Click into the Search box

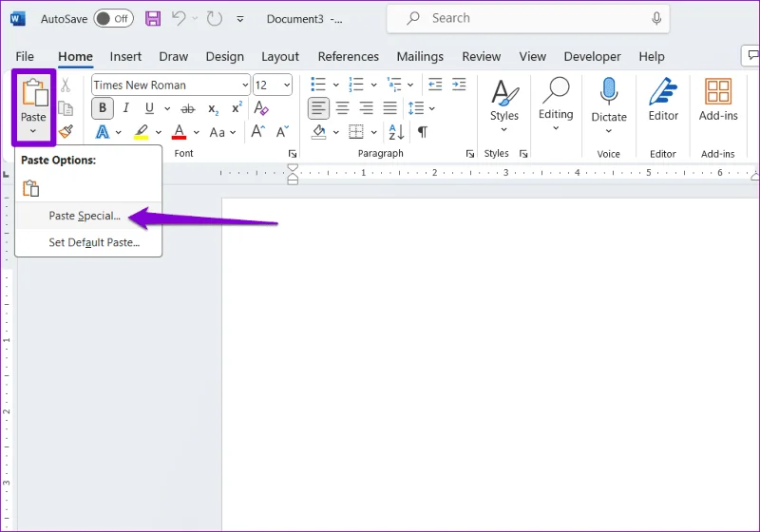528,18
